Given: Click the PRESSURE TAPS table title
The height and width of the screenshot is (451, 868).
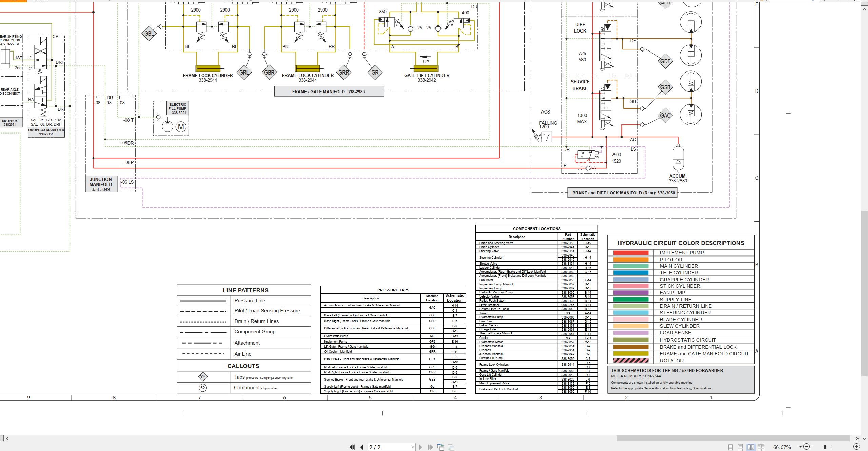Looking at the screenshot, I should point(393,290).
